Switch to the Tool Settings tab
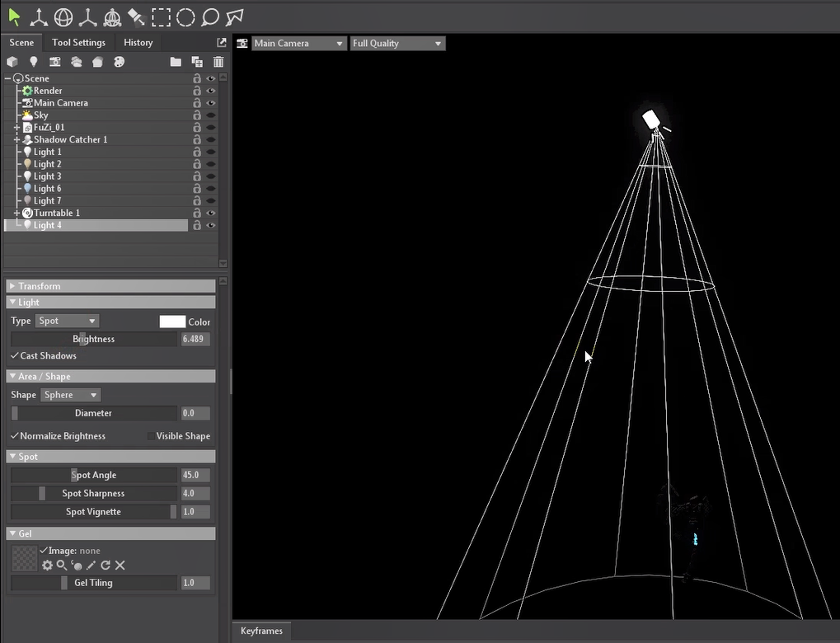This screenshot has height=643, width=840. pos(78,43)
